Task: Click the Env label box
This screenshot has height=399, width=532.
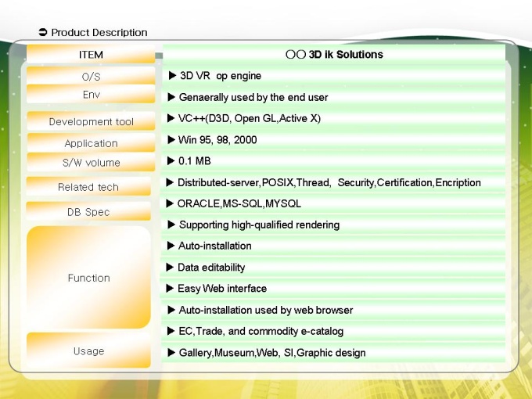Action: pos(91,95)
